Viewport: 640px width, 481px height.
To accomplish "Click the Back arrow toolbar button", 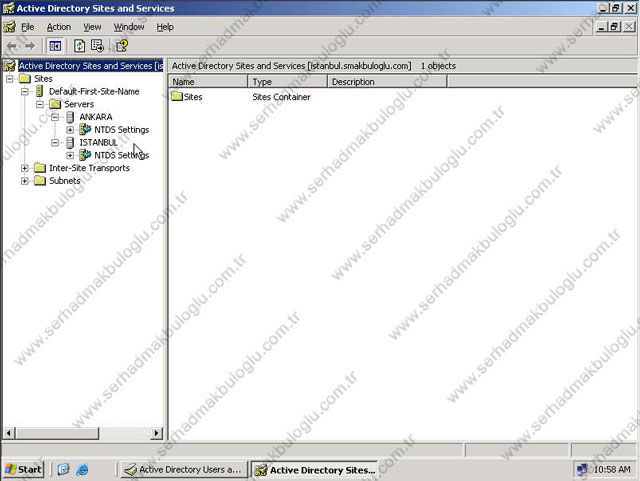I will coord(11,46).
